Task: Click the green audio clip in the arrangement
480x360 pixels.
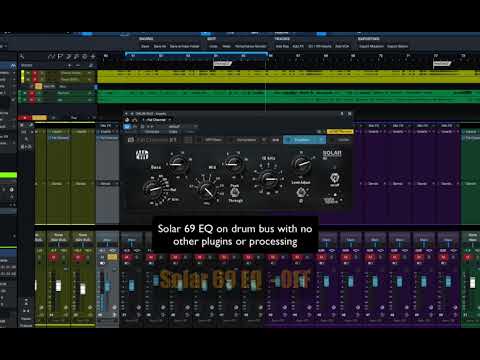Action: [288, 96]
